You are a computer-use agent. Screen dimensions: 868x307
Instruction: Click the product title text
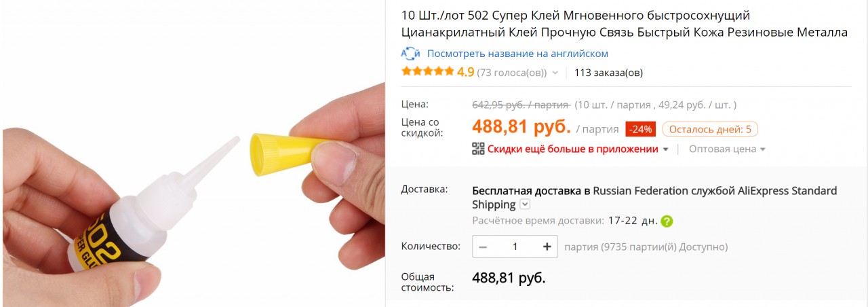pyautogui.click(x=625, y=24)
